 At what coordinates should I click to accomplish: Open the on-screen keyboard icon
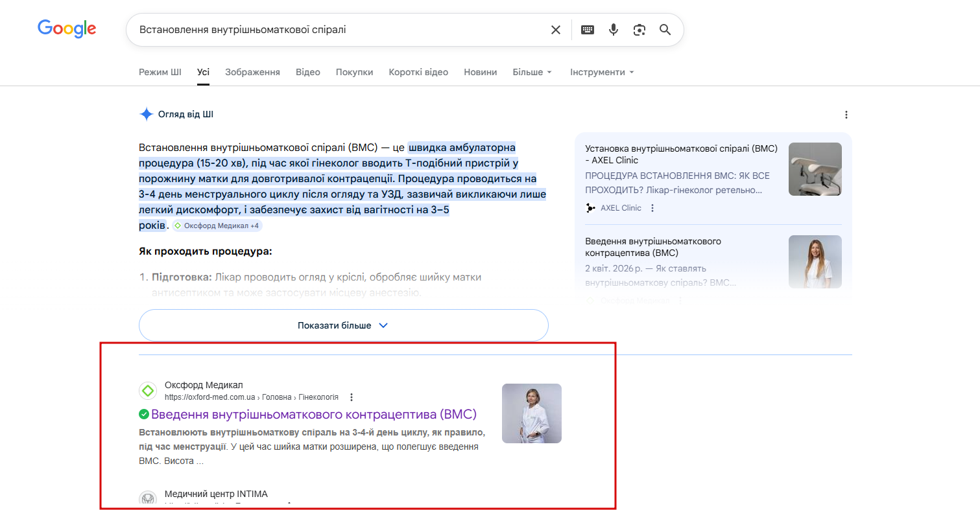pyautogui.click(x=588, y=30)
